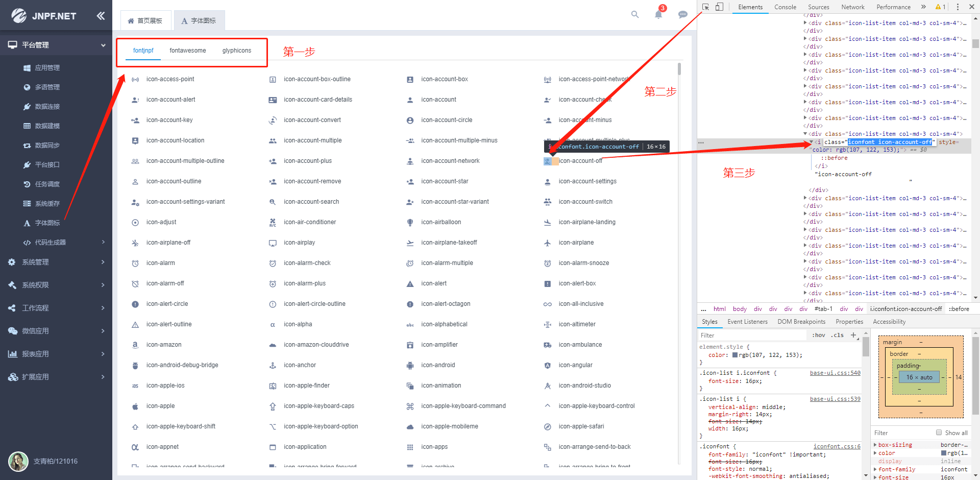Open the DevTools Network tab

tap(853, 7)
